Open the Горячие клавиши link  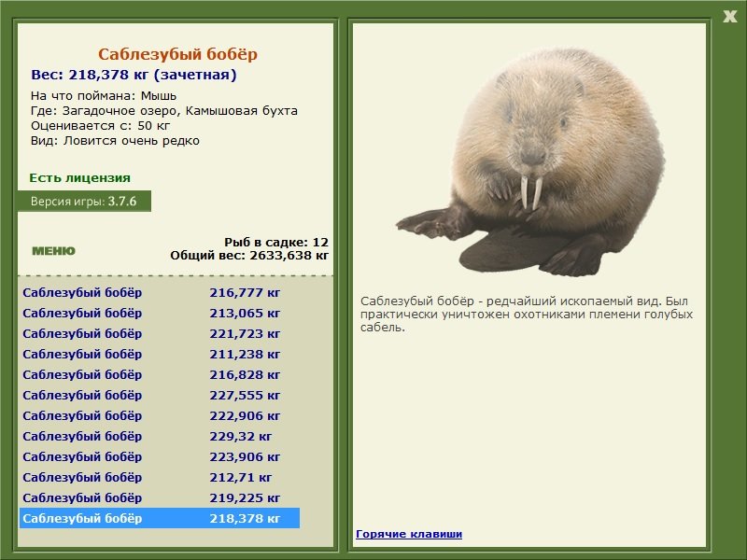pyautogui.click(x=408, y=534)
